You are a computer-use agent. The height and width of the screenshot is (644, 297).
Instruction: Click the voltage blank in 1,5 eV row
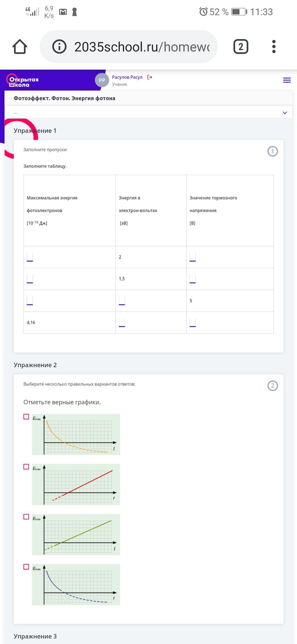click(x=193, y=279)
